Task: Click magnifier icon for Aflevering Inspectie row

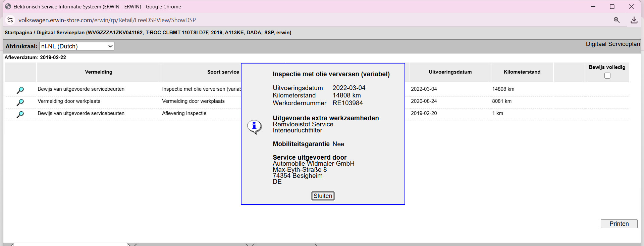Action: (x=20, y=114)
